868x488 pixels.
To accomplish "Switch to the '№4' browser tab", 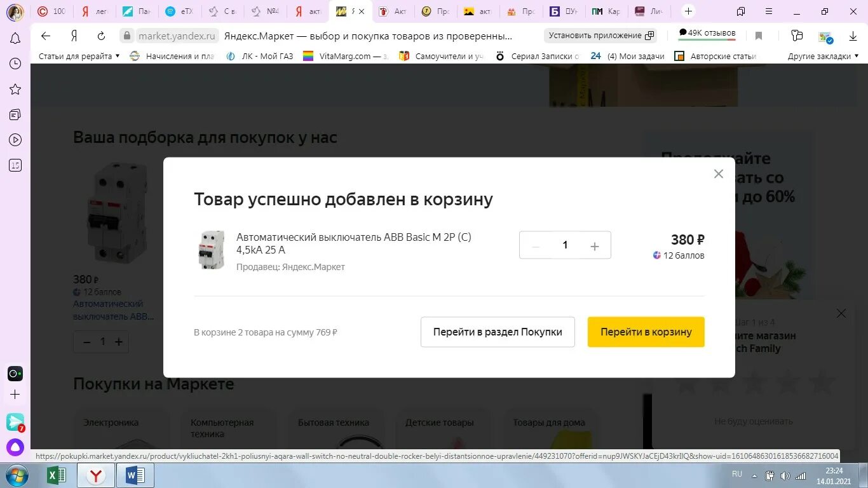I will point(265,11).
